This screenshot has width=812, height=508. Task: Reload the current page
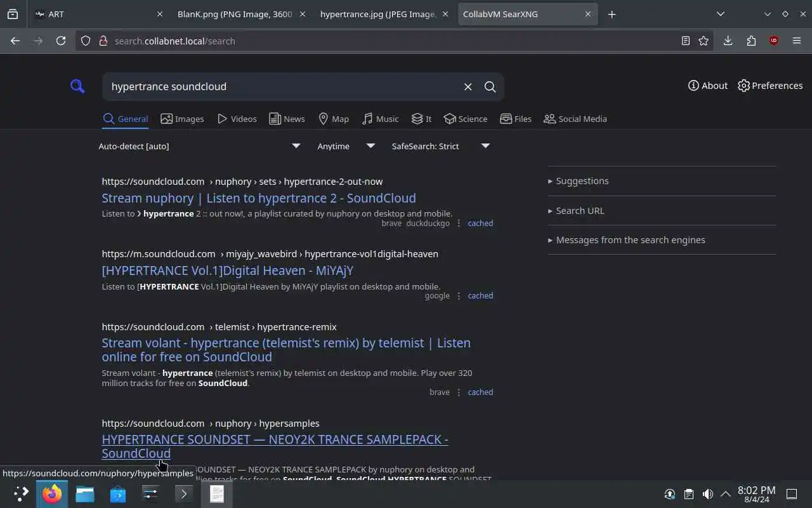[x=61, y=41]
